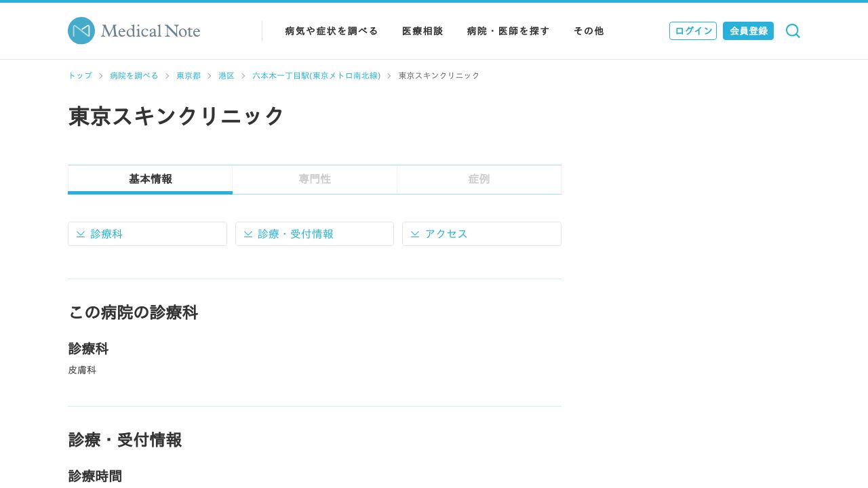
Task: Open the 病院・医師を探す navigation menu
Action: click(508, 30)
